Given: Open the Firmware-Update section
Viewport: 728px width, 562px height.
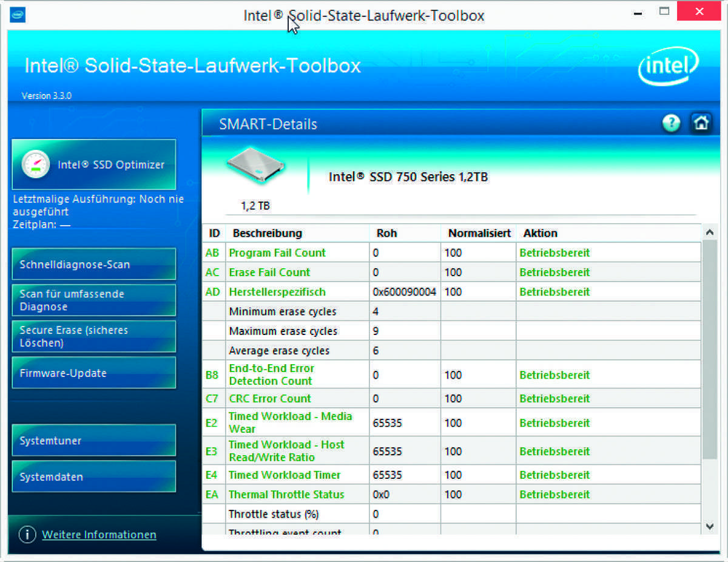Looking at the screenshot, I should pos(93,373).
